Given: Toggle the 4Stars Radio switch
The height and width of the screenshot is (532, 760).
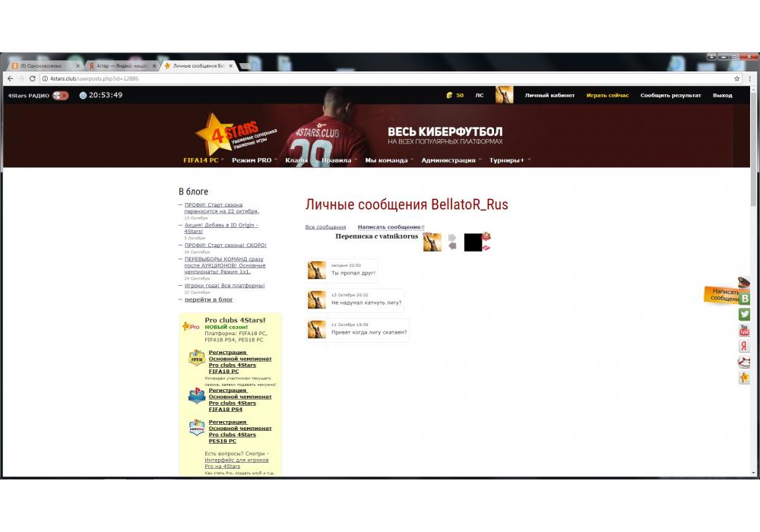Looking at the screenshot, I should click(60, 95).
